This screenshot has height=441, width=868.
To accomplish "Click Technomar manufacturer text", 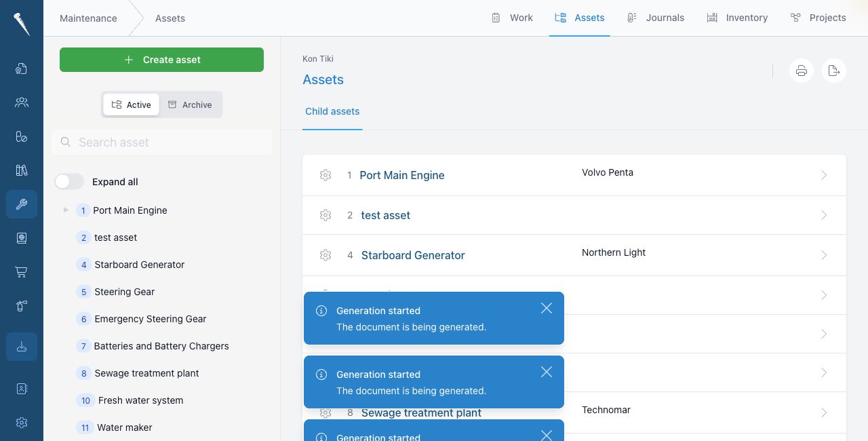I will 606,410.
